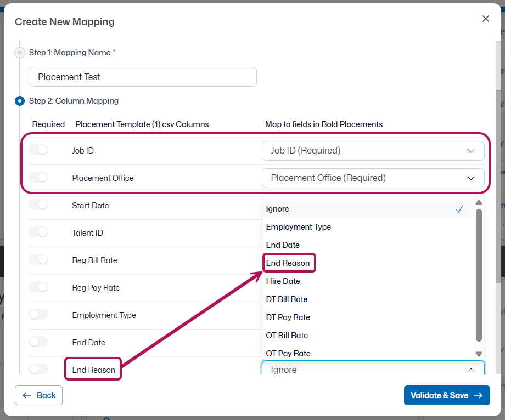Screen dimensions: 505x420
Task: Click the Start Date column label
Action: [90, 206]
